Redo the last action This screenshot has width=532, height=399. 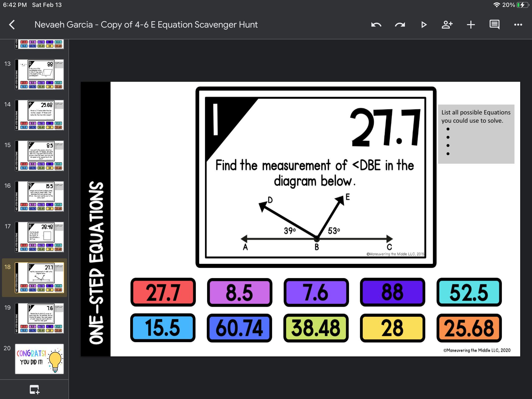(x=399, y=25)
